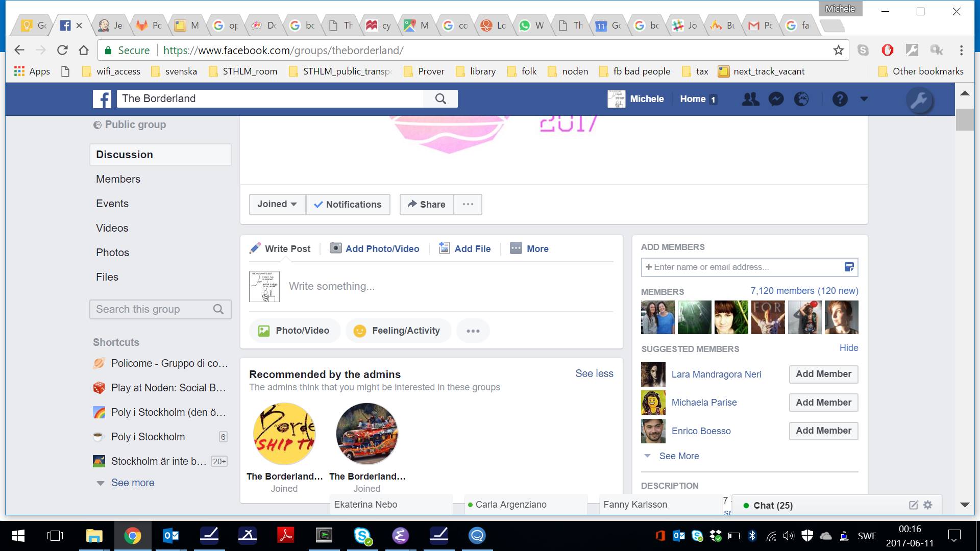Viewport: 980px width, 551px height.
Task: Open the Messenger icon in top bar
Action: pos(776,99)
